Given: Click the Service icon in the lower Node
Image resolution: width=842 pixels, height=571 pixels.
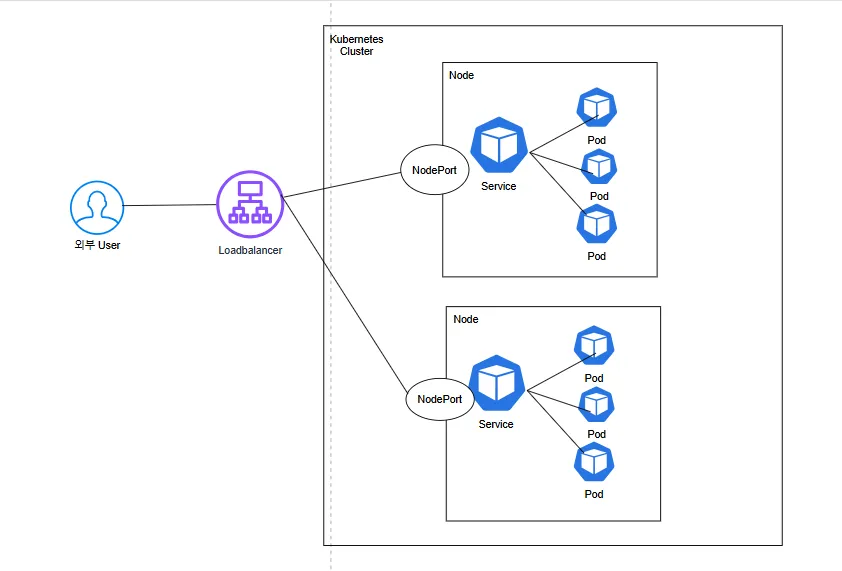Looking at the screenshot, I should pos(497,384).
